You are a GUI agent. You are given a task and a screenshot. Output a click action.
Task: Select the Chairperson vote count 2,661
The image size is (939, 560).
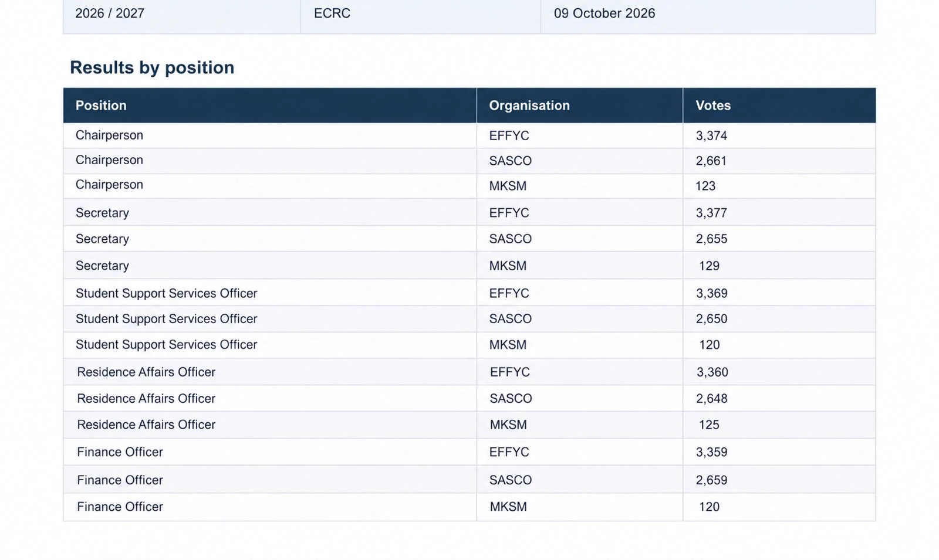point(711,161)
